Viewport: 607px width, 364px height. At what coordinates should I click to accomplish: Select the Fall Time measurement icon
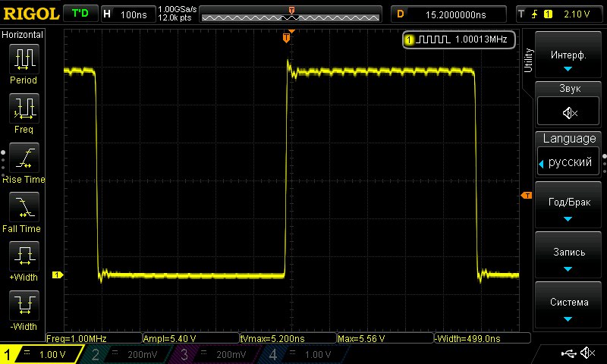pyautogui.click(x=24, y=207)
